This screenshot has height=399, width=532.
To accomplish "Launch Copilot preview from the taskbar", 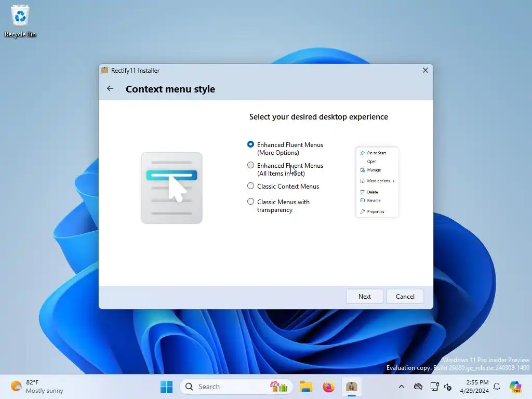I will pos(516,387).
